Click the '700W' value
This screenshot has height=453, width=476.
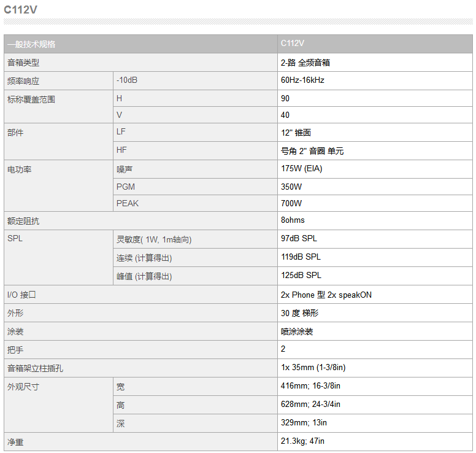(291, 204)
